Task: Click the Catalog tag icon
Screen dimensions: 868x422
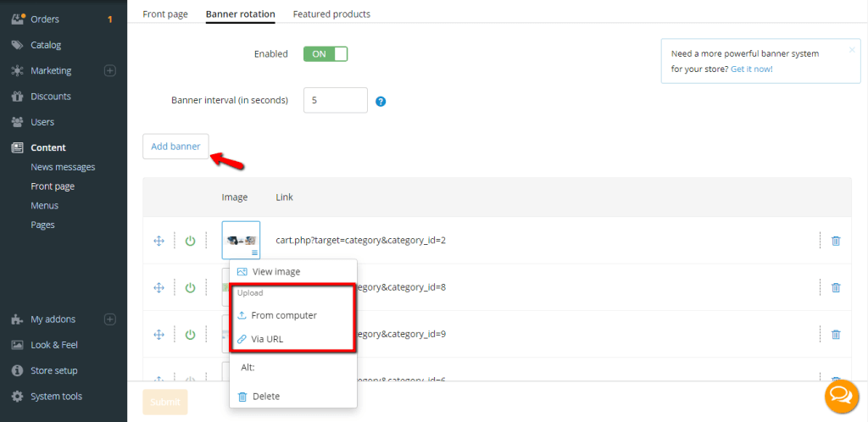Action: point(18,45)
